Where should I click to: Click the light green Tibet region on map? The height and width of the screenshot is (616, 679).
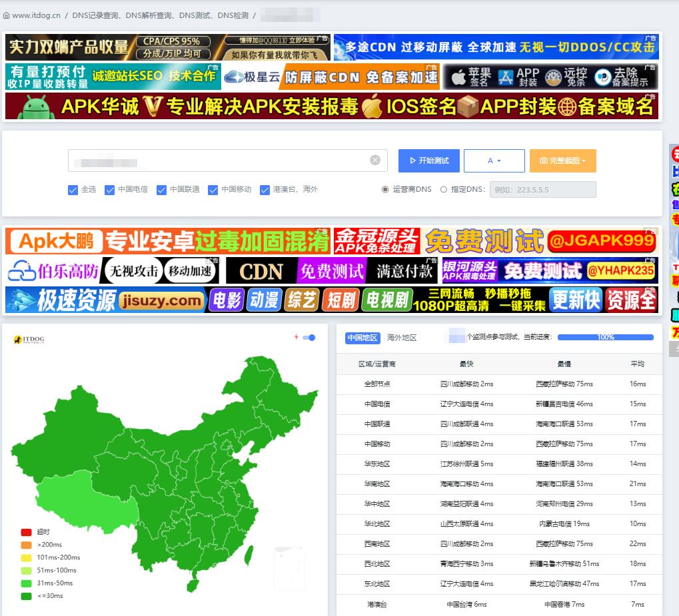click(x=87, y=502)
